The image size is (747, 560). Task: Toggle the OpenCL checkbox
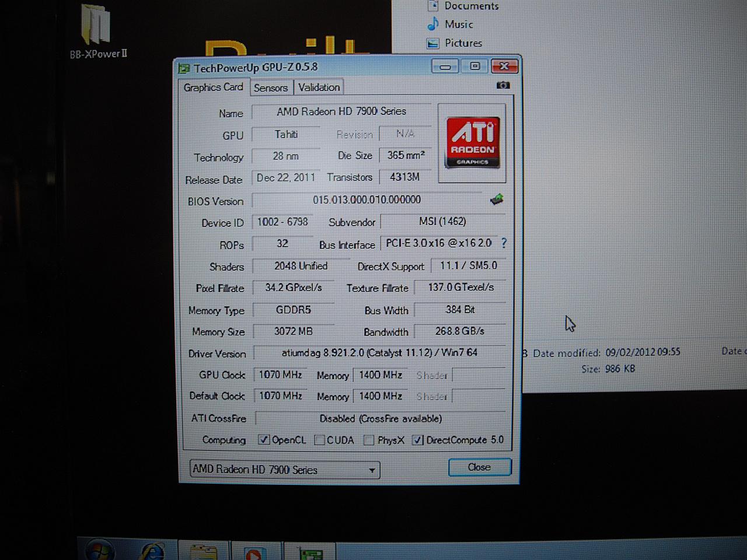click(x=264, y=440)
